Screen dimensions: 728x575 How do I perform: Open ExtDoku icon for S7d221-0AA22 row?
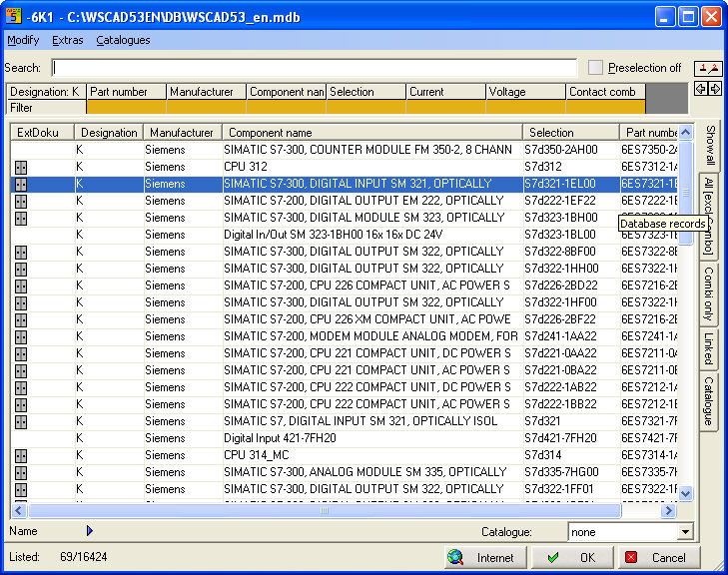(20, 354)
